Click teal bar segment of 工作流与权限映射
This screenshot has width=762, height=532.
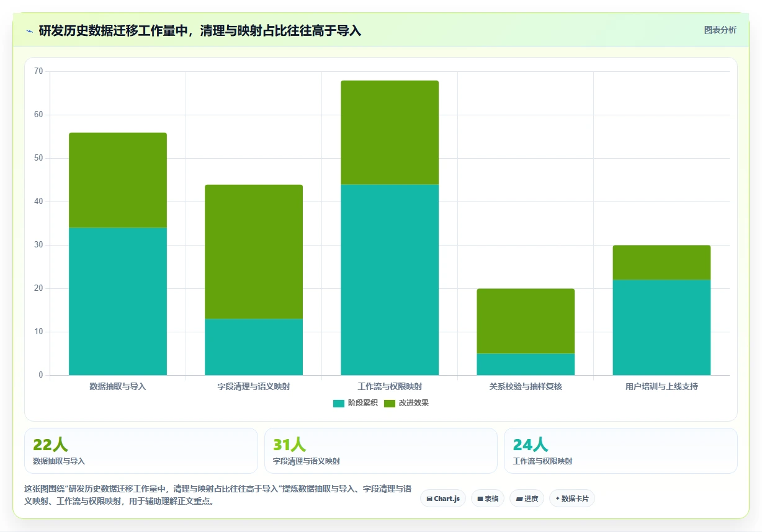(x=390, y=280)
